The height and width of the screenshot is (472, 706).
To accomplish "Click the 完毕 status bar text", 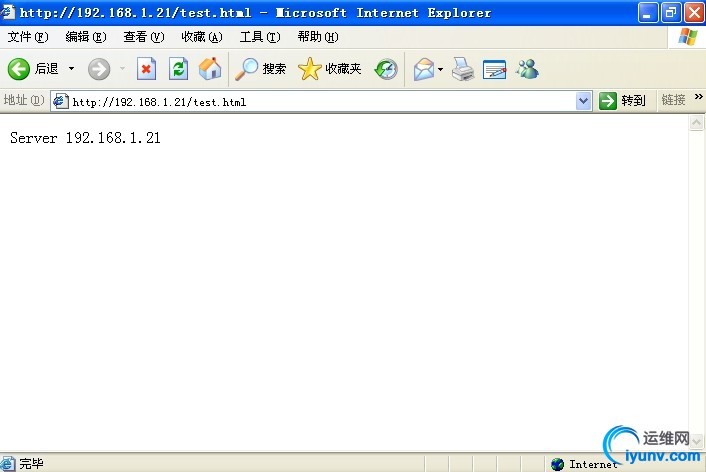I will click(x=32, y=463).
